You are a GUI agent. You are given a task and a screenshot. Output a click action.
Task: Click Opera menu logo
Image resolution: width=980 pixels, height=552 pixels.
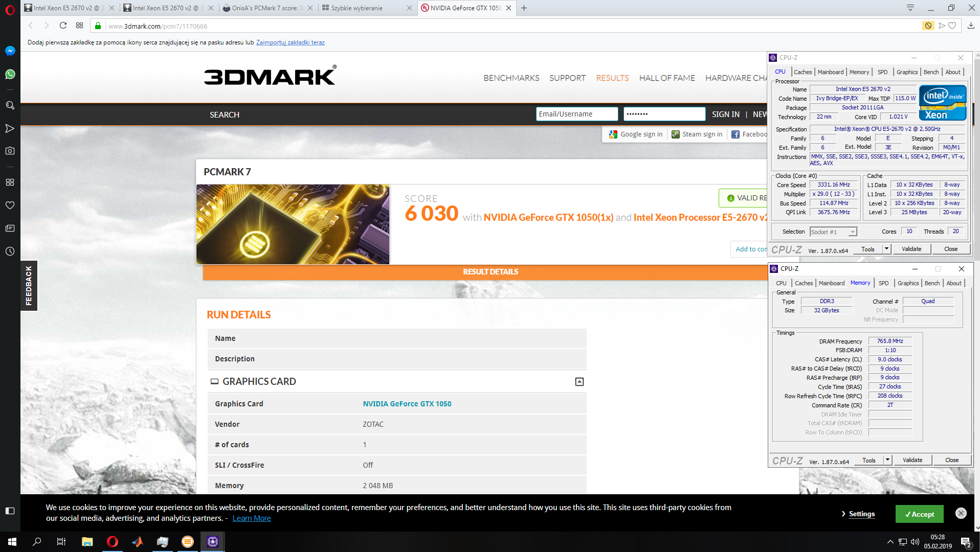(10, 10)
